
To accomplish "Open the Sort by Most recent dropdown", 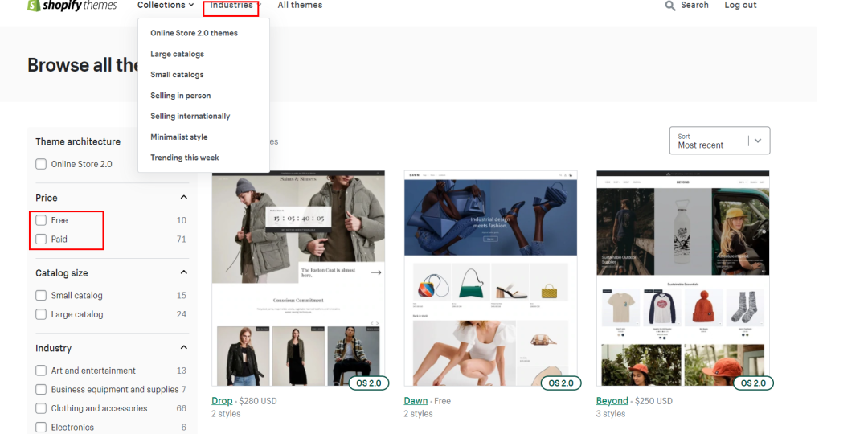I will click(719, 141).
